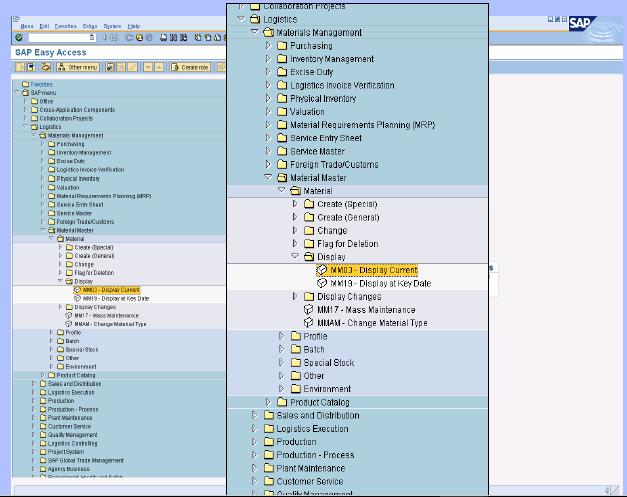Click the Create role button
627x497 pixels.
(190, 67)
